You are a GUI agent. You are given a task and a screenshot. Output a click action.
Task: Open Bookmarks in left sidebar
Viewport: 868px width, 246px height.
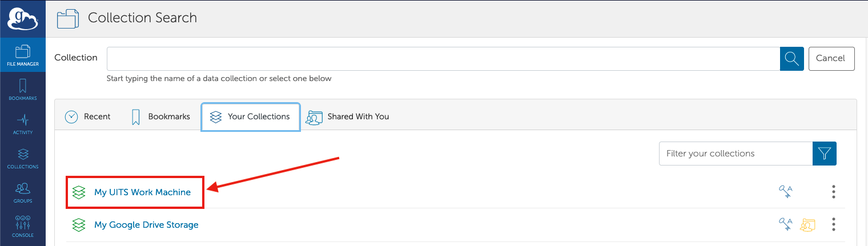pos(23,90)
